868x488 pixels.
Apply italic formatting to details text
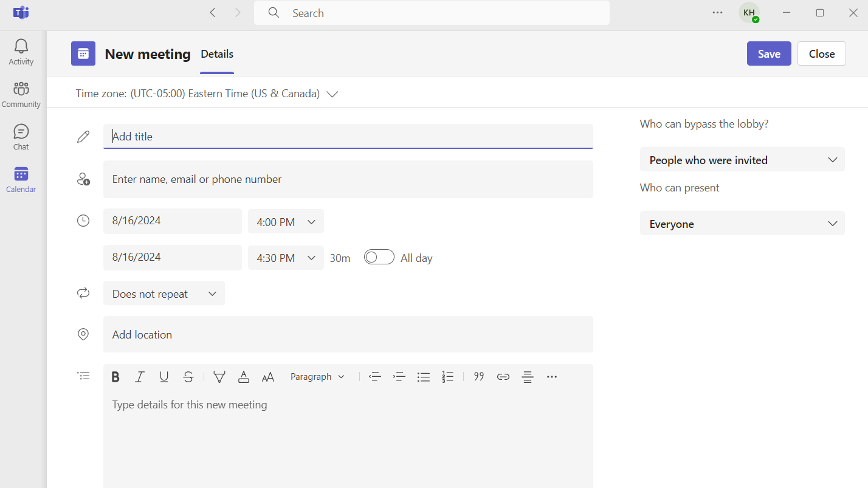click(139, 377)
